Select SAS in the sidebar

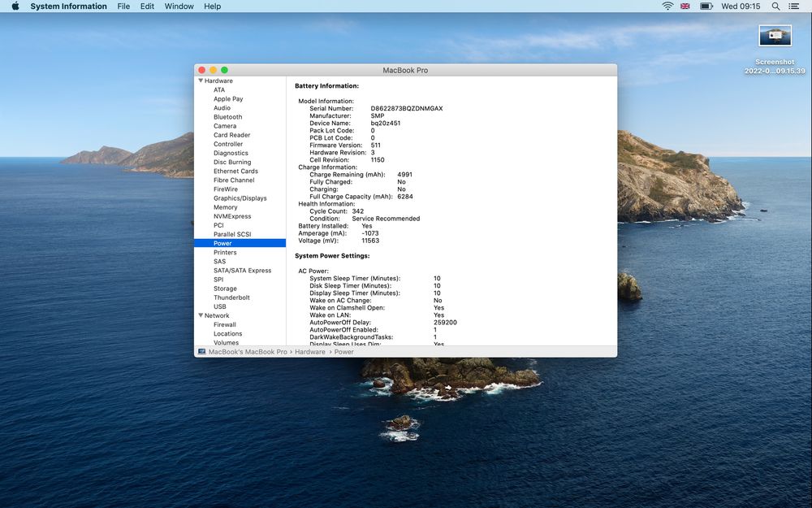click(x=219, y=261)
